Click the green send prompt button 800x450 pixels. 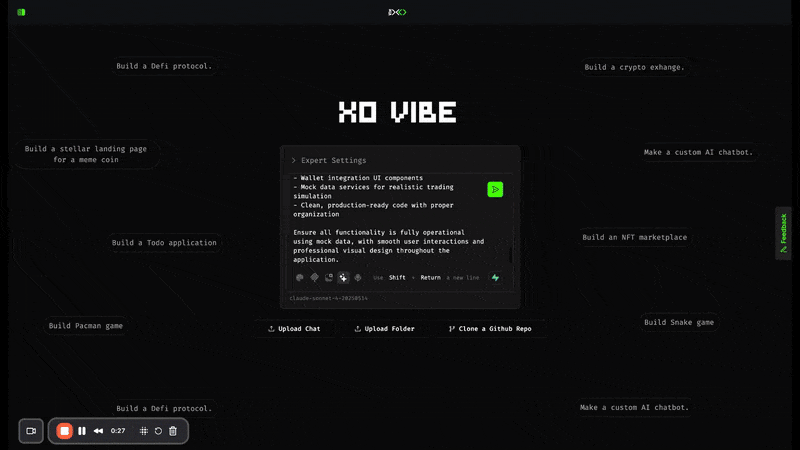coord(495,190)
